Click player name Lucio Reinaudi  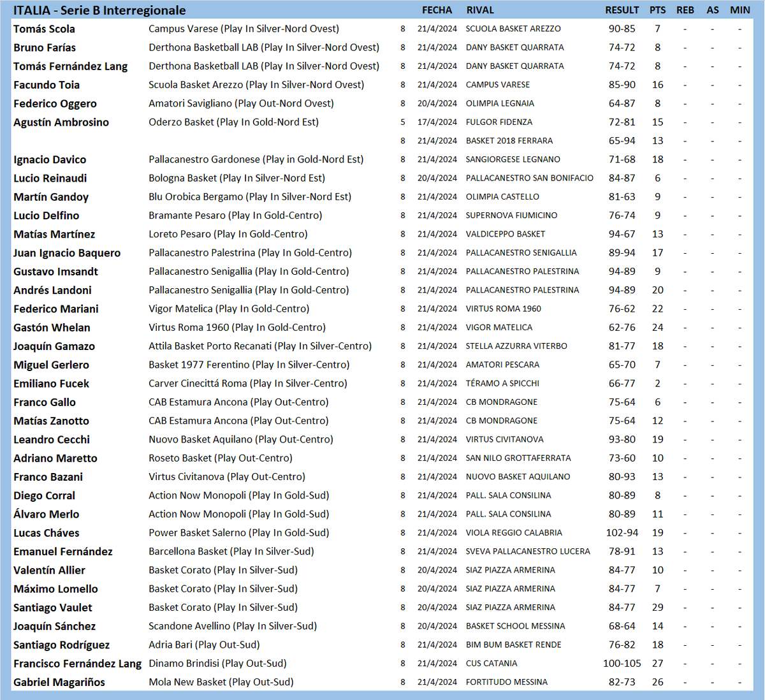(50, 179)
